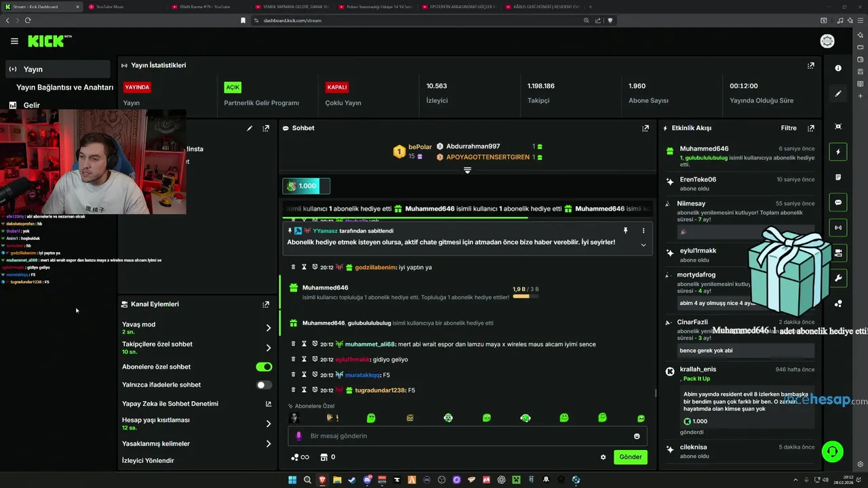868x488 pixels.
Task: Enable Yalnızca ifadelerle sohbet toggle
Action: (x=264, y=385)
